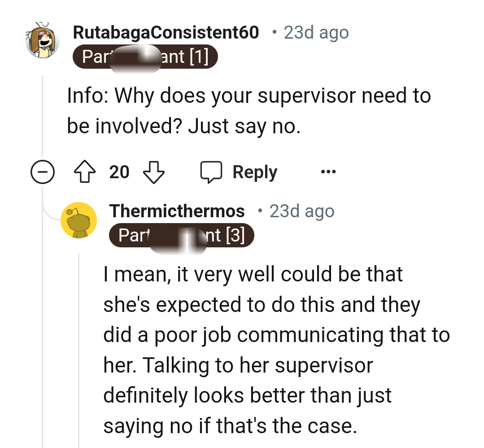Open the overflow menu on RutabagaConsistent60's comment
The width and height of the screenshot is (484, 448).
pos(328,171)
